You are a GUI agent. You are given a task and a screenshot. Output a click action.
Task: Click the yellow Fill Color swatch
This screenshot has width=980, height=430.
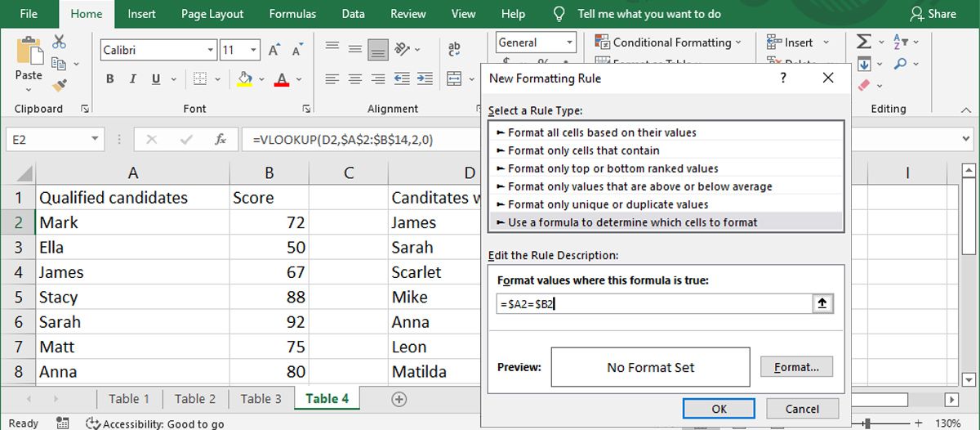pyautogui.click(x=243, y=79)
